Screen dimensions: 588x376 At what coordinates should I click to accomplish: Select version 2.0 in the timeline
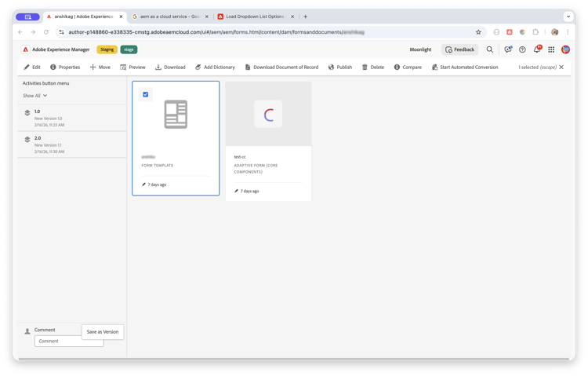point(72,144)
